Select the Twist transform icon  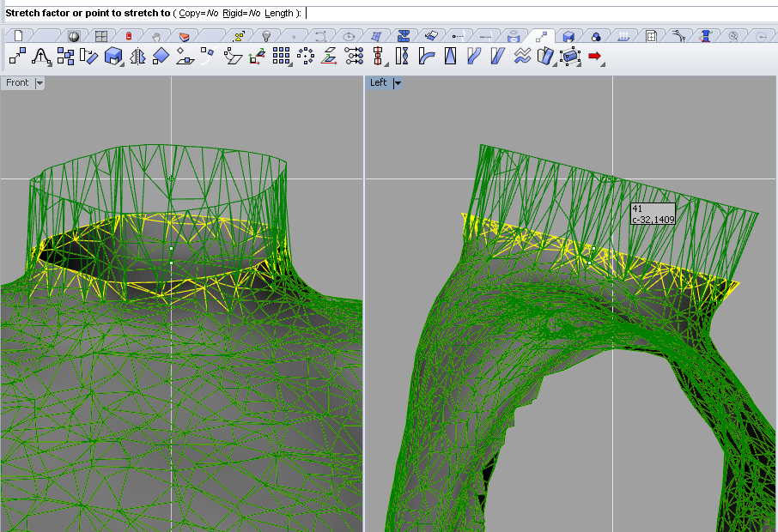[x=402, y=57]
